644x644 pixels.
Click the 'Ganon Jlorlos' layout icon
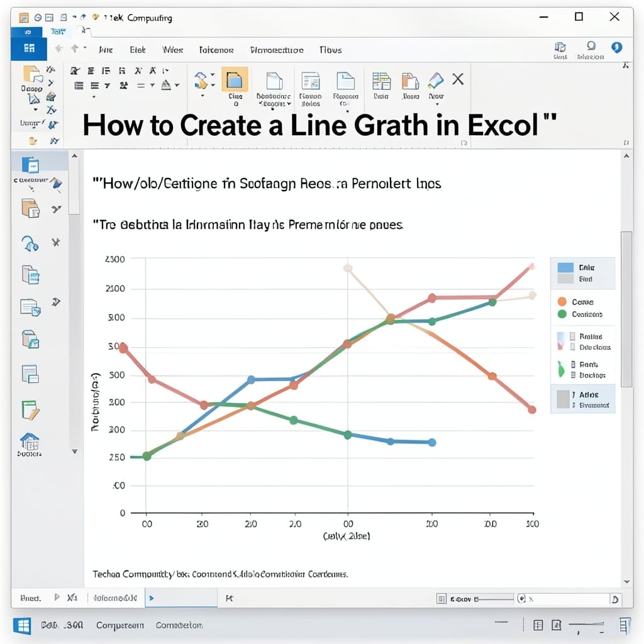(311, 80)
